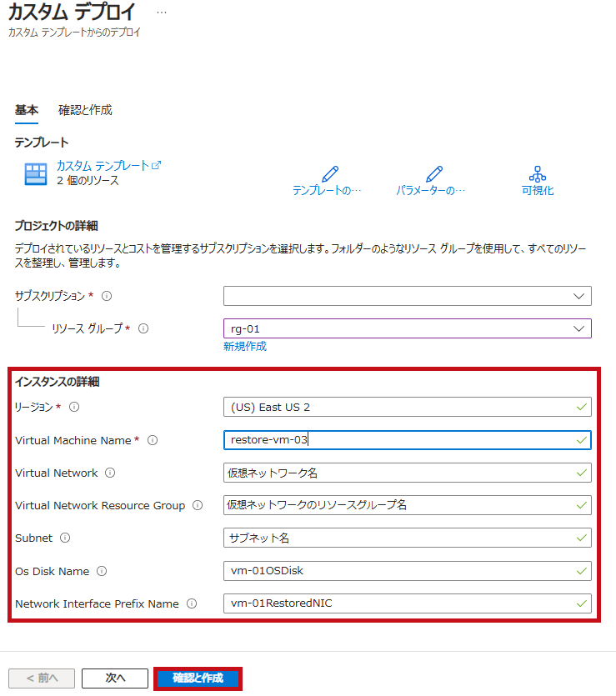The image size is (616, 696).
Task: Click the パラメーターの… edit label
Action: point(430,190)
